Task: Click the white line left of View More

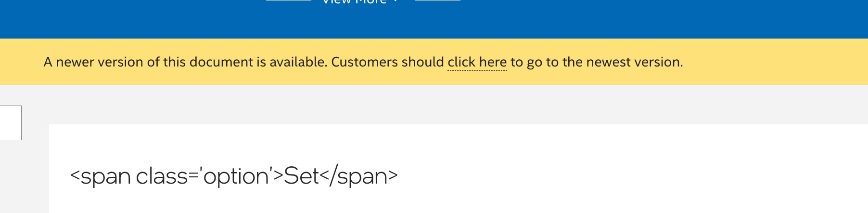Action: click(289, 0)
